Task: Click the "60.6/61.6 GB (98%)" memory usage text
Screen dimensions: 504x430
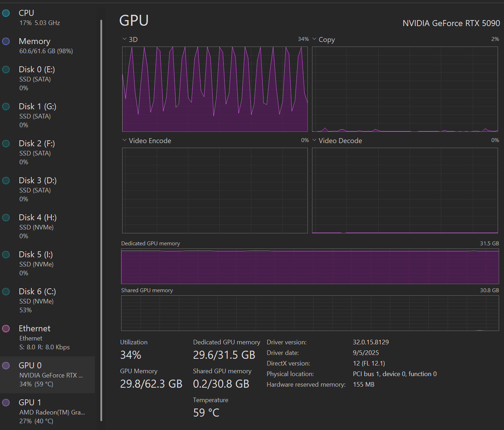Action: tap(46, 51)
